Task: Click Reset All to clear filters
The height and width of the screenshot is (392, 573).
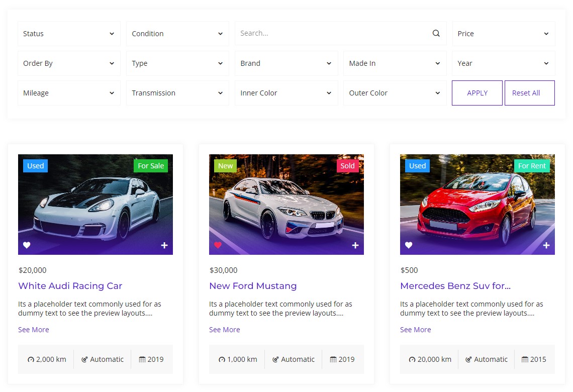Action: (526, 93)
